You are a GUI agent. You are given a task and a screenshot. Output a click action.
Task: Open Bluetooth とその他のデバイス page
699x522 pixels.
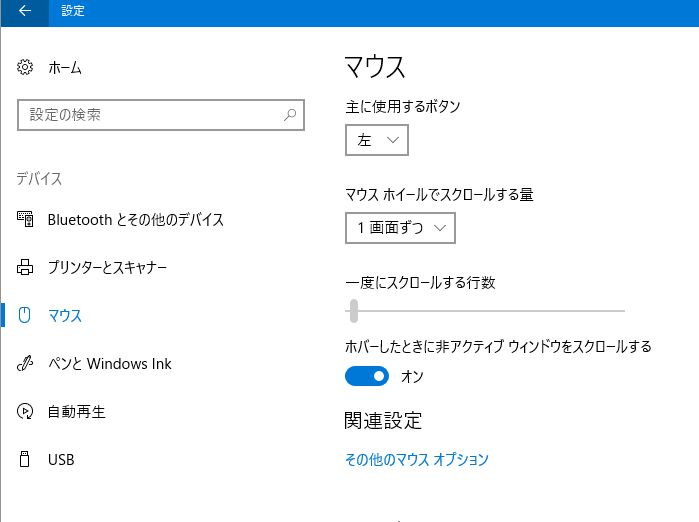[136, 220]
